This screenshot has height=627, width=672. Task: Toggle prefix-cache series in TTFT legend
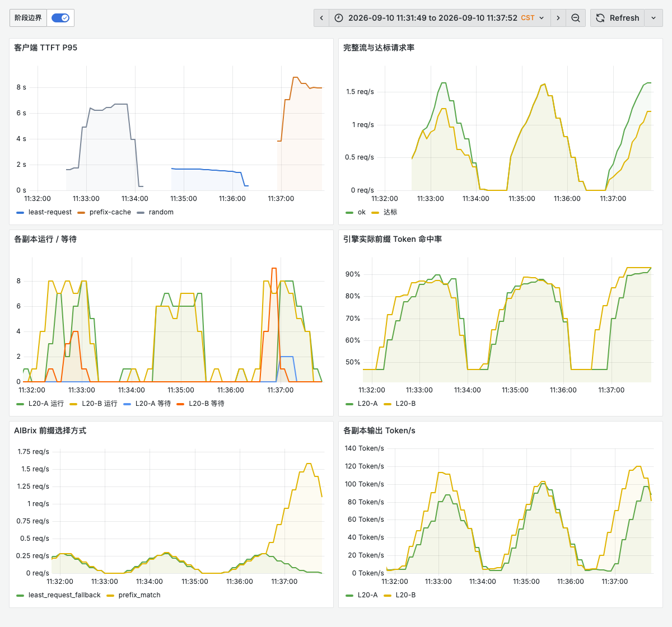[x=104, y=212]
